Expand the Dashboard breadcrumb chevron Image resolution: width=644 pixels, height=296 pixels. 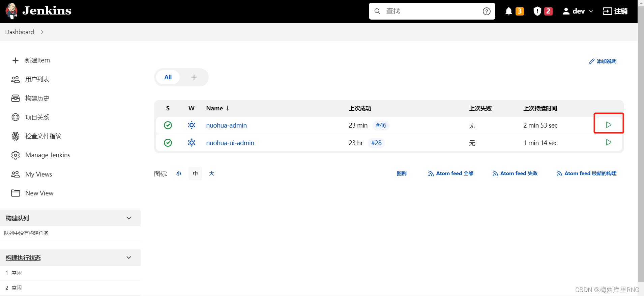pos(42,32)
